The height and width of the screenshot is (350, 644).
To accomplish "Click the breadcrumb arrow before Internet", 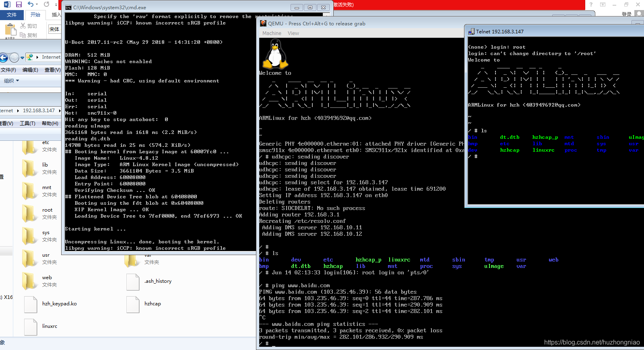I will (37, 58).
